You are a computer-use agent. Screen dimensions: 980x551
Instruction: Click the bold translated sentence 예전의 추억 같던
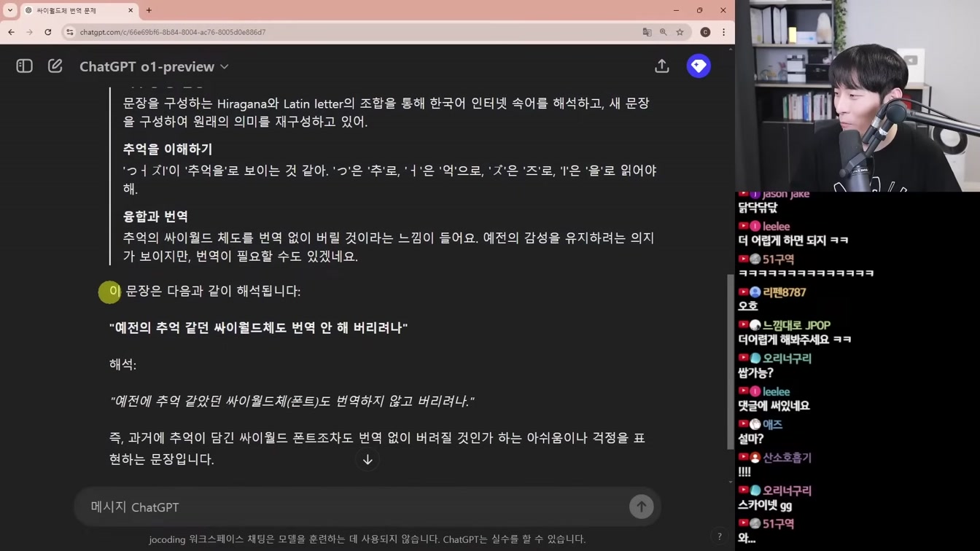259,328
